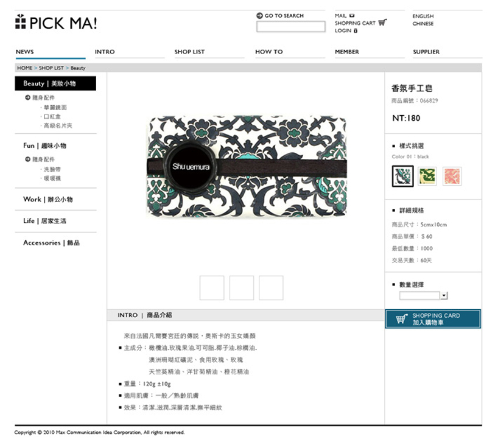The width and height of the screenshot is (498, 448).
Task: Click the search input field
Action: [291, 27]
